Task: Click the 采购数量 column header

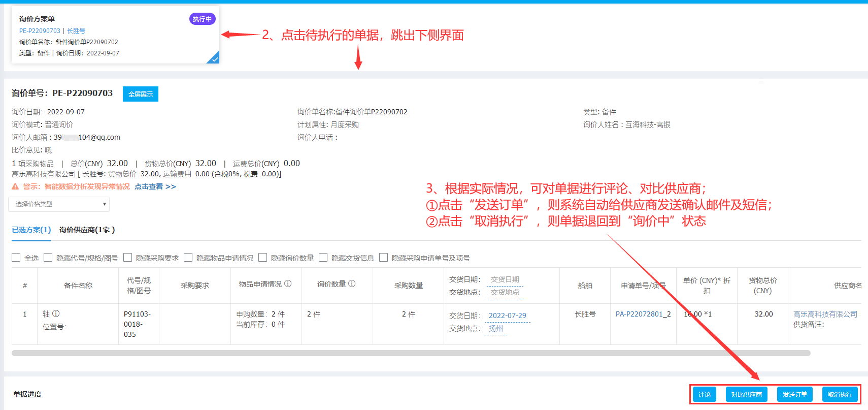Action: (x=409, y=286)
